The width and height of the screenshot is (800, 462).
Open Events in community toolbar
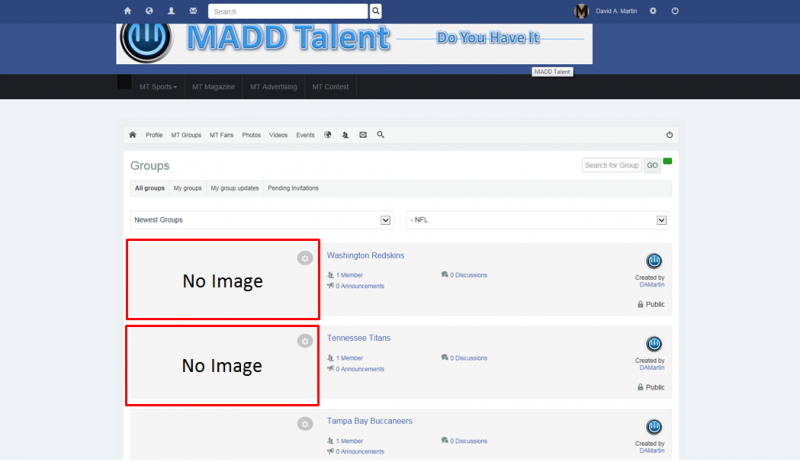click(305, 135)
